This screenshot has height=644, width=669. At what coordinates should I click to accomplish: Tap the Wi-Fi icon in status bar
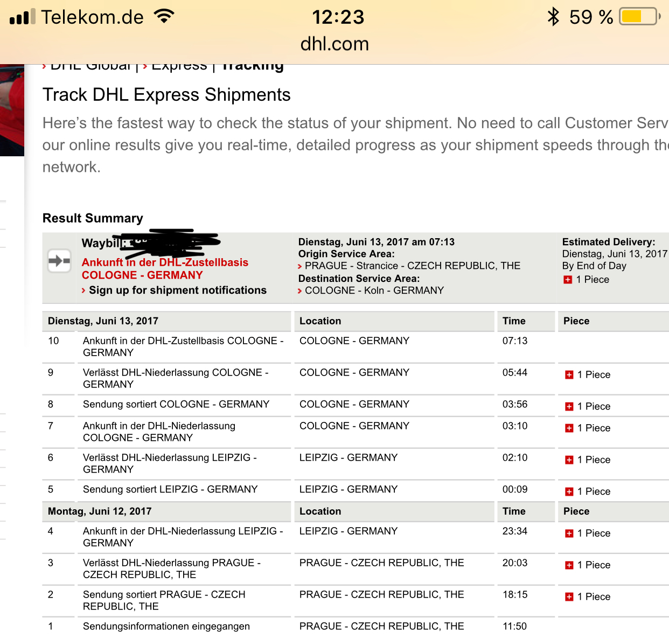(164, 16)
